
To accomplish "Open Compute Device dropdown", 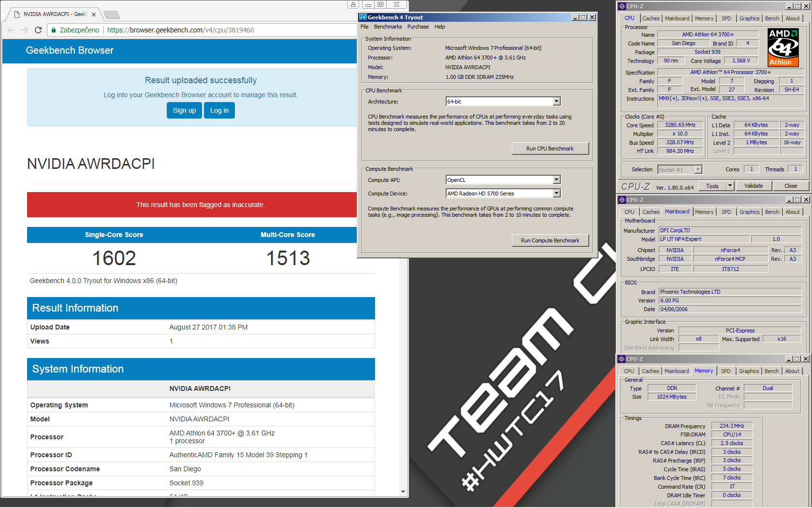I will [x=556, y=194].
